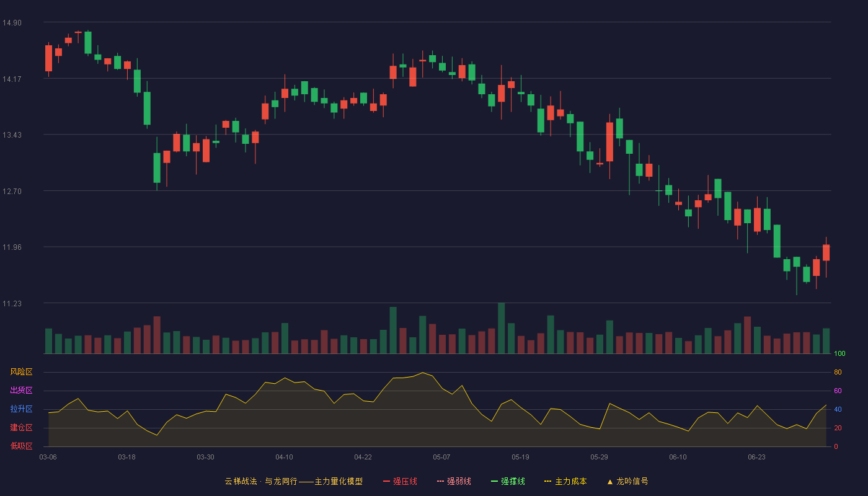Image resolution: width=868 pixels, height=496 pixels.
Task: Click the 05-29 date label
Action: 599,457
